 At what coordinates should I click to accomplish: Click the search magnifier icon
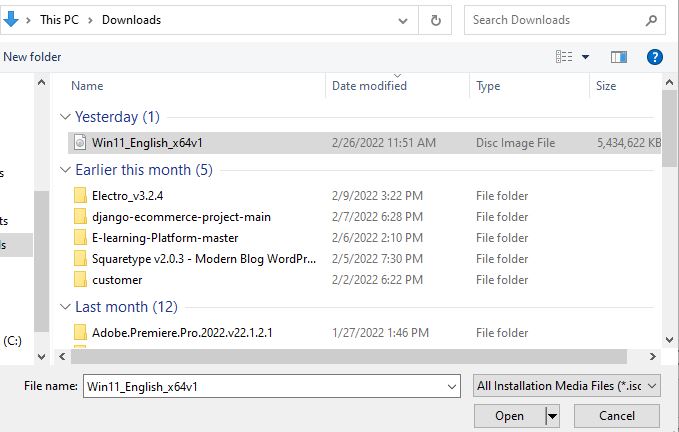(x=651, y=20)
